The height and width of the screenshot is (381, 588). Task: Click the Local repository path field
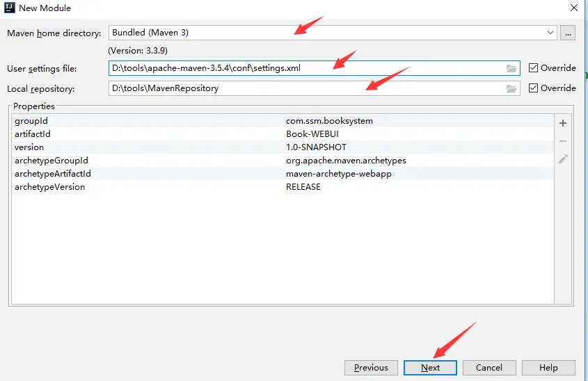(315, 88)
